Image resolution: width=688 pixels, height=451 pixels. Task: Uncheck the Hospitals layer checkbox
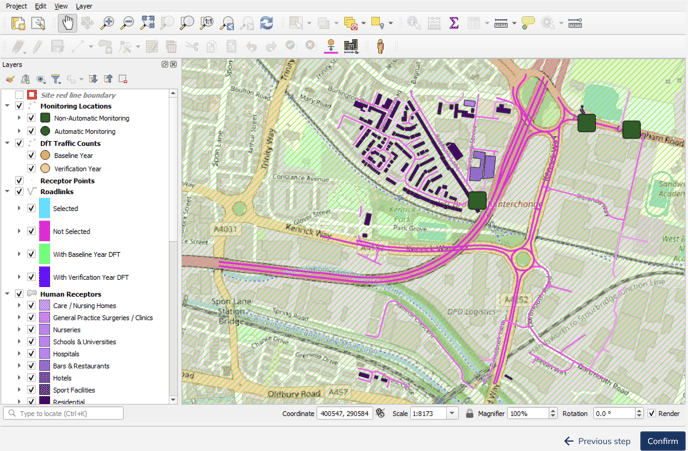pos(31,354)
